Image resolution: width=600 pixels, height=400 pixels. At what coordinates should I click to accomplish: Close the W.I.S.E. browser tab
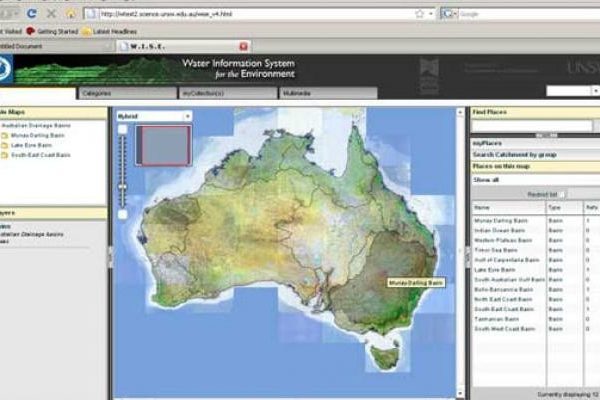[x=244, y=46]
